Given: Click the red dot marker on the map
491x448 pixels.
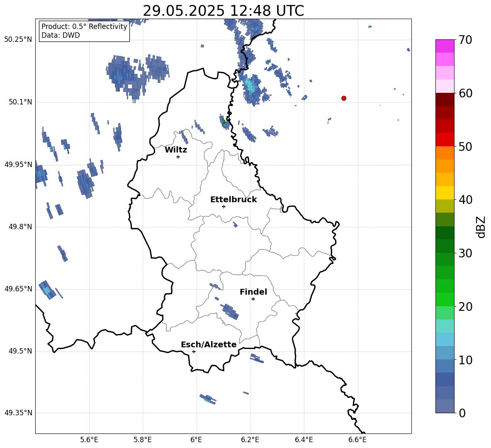Looking at the screenshot, I should [344, 98].
